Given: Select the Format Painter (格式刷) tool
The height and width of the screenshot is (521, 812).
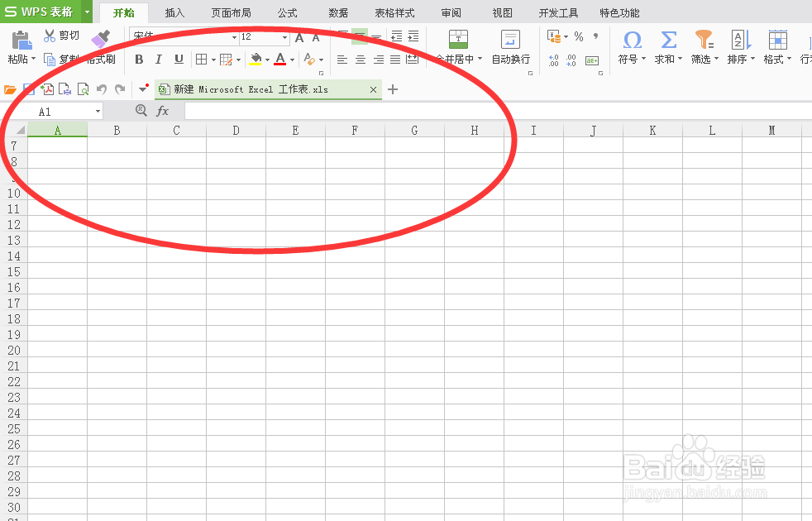Looking at the screenshot, I should (x=101, y=47).
